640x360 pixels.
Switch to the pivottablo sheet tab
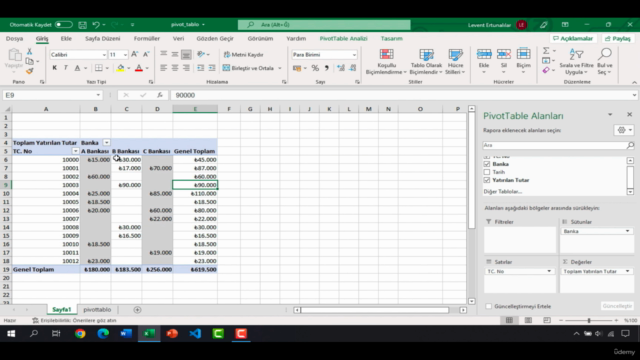tap(97, 310)
